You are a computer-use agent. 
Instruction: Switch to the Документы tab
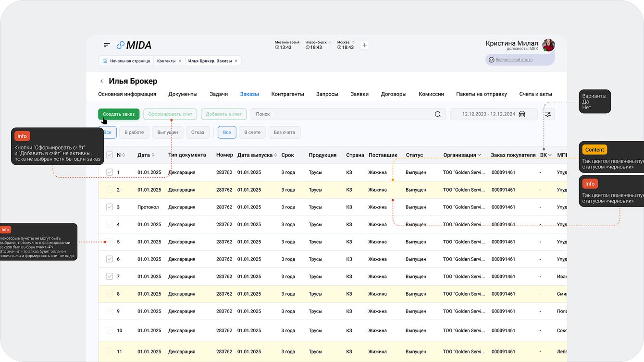[x=183, y=94]
